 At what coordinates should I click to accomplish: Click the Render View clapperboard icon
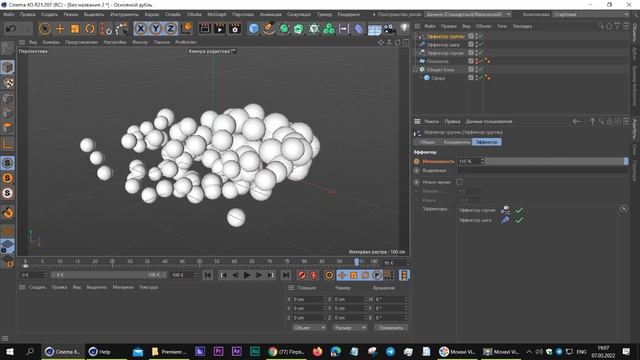[204, 29]
